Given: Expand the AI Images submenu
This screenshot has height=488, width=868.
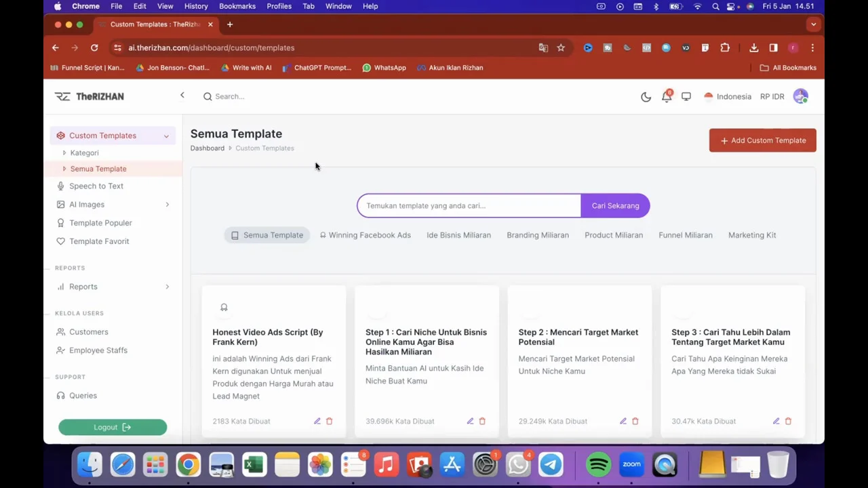Looking at the screenshot, I should (167, 205).
